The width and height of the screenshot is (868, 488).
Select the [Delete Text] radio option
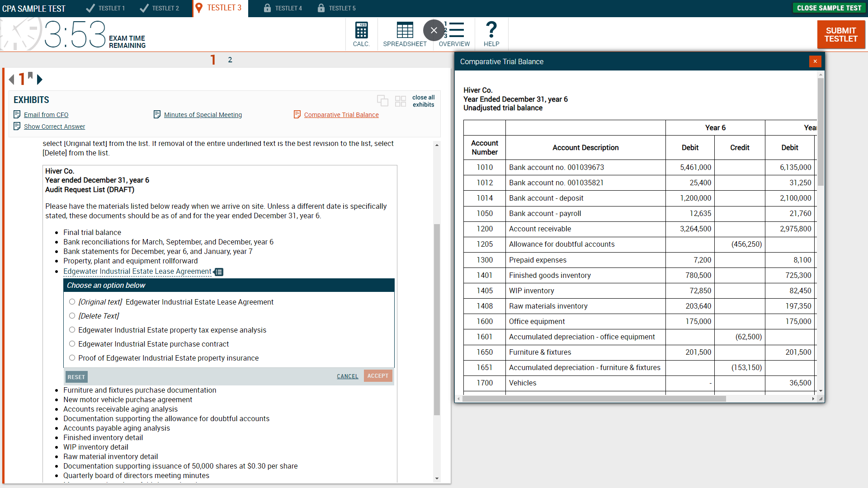pos(72,316)
